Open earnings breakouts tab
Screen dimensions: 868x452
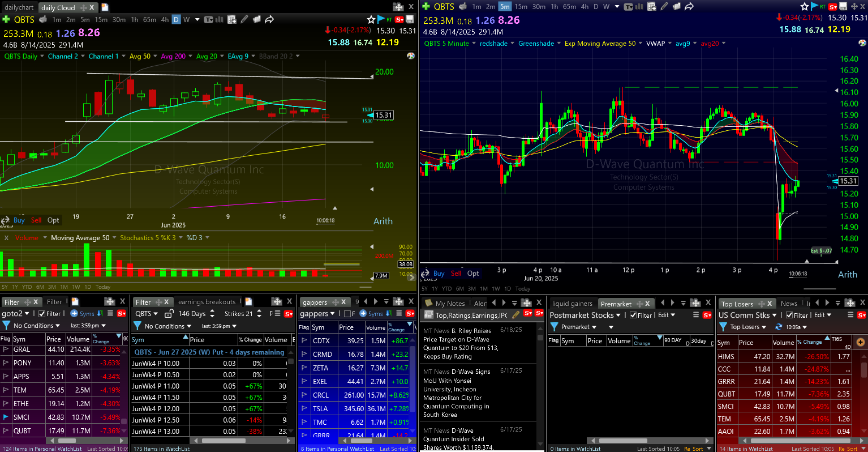click(207, 302)
